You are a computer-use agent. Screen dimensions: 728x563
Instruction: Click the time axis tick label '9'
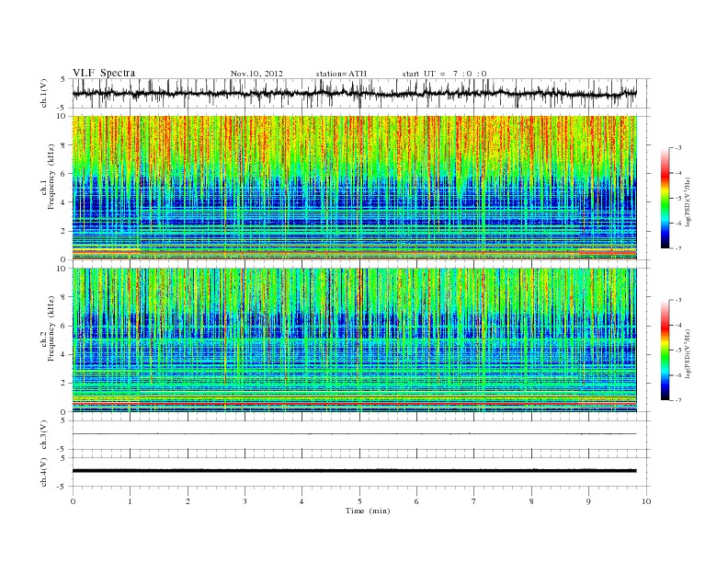[x=588, y=501]
